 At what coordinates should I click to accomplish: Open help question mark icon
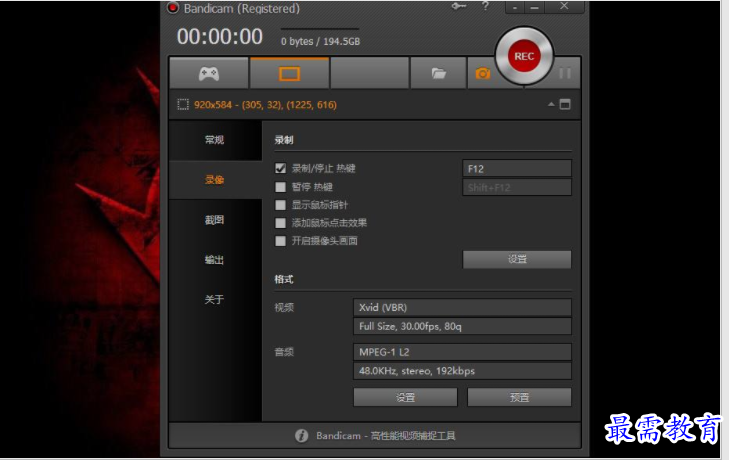tap(485, 7)
